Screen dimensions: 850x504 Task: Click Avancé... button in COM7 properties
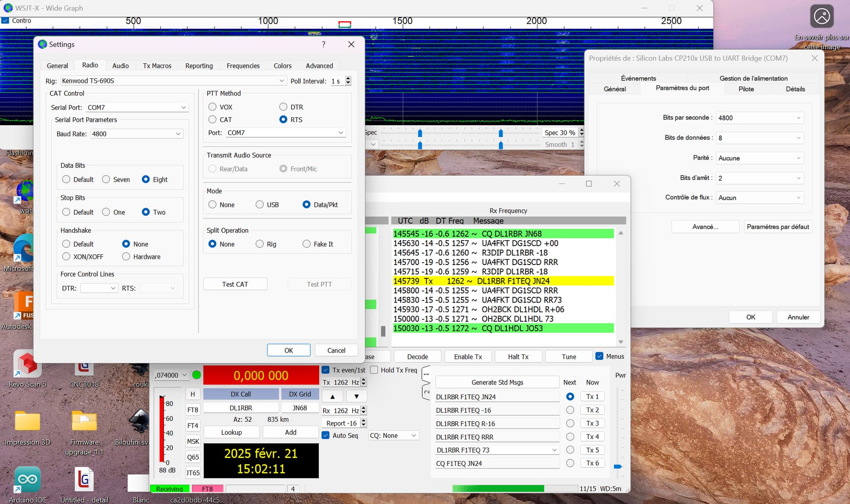click(705, 227)
